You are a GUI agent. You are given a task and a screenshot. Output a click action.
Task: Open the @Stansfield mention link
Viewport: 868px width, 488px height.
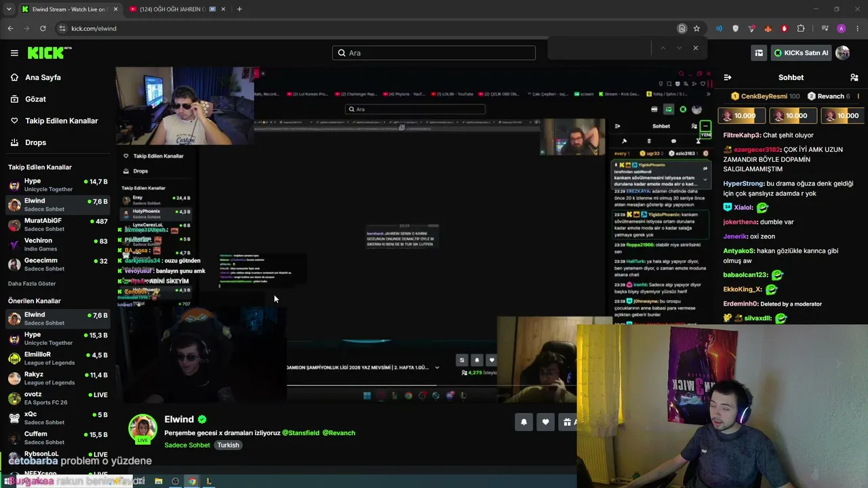(x=300, y=432)
